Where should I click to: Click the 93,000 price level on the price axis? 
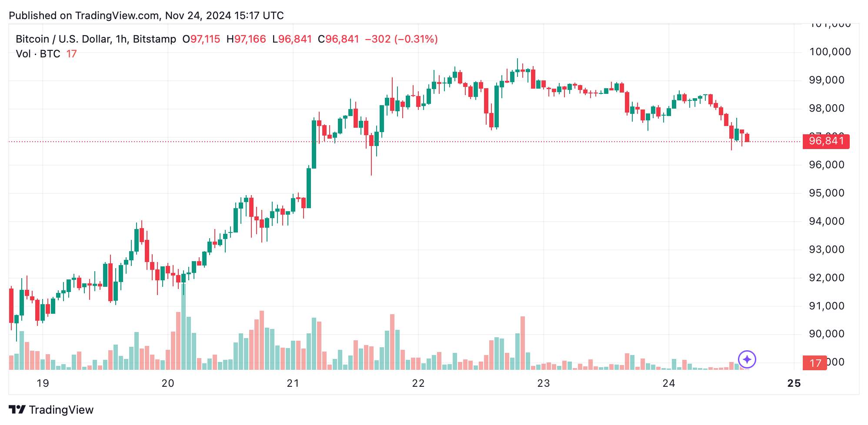pos(826,249)
